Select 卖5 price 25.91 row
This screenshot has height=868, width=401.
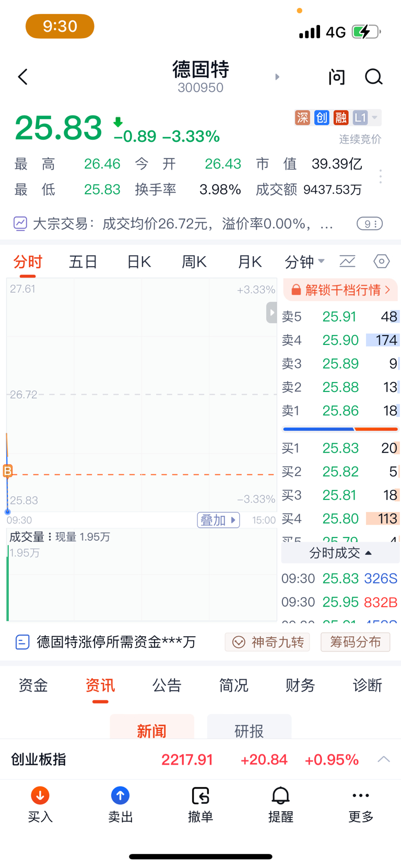click(x=340, y=317)
